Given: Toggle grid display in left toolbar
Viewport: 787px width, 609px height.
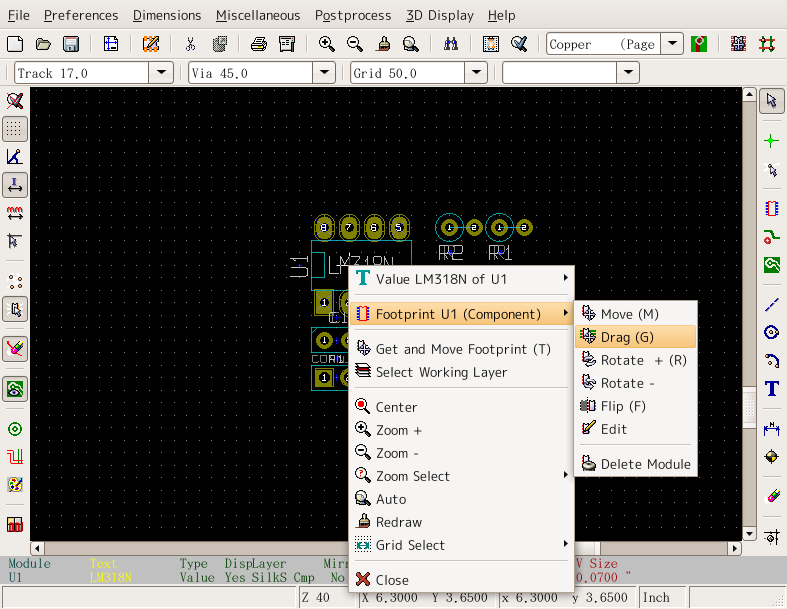Looking at the screenshot, I should pyautogui.click(x=15, y=129).
